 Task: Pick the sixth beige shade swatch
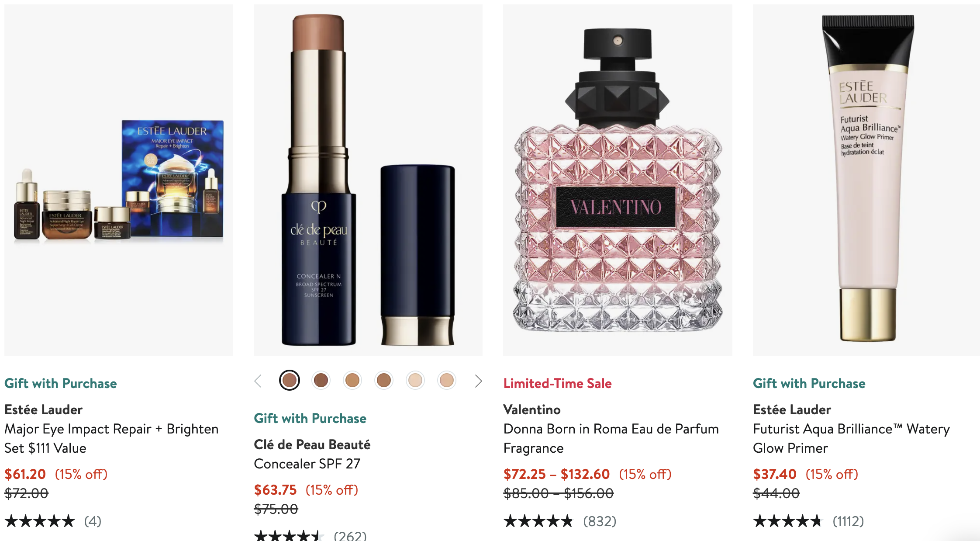tap(447, 381)
